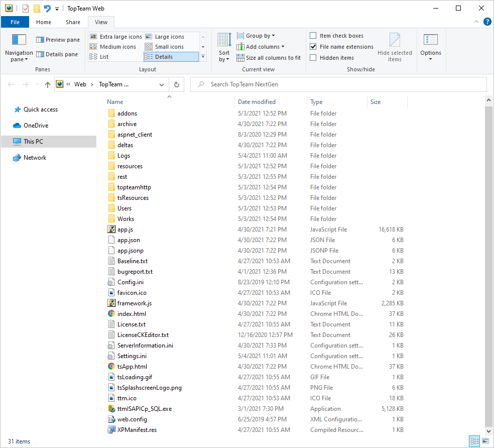The height and width of the screenshot is (448, 494).
Task: Click the scroll up arrow of file list
Action: coord(488,100)
